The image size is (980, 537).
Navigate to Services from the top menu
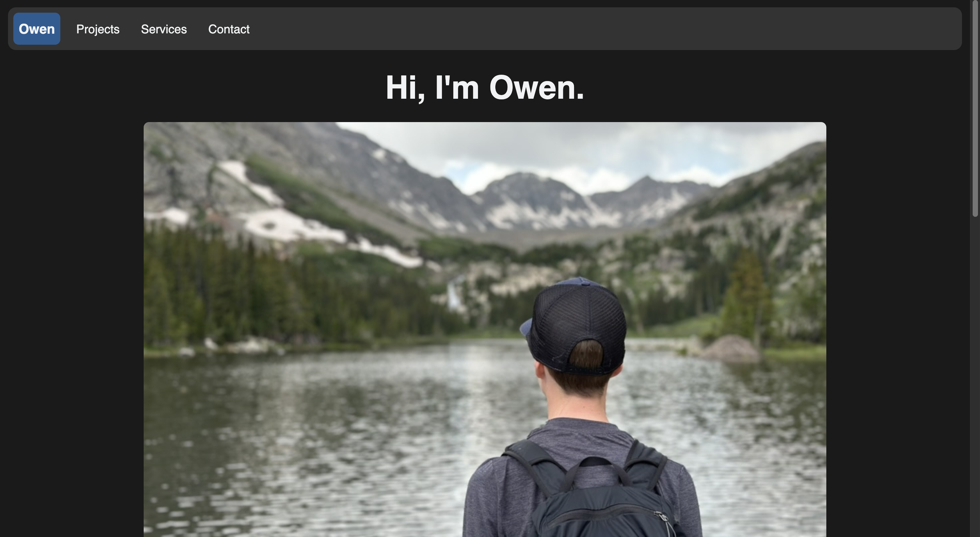164,29
